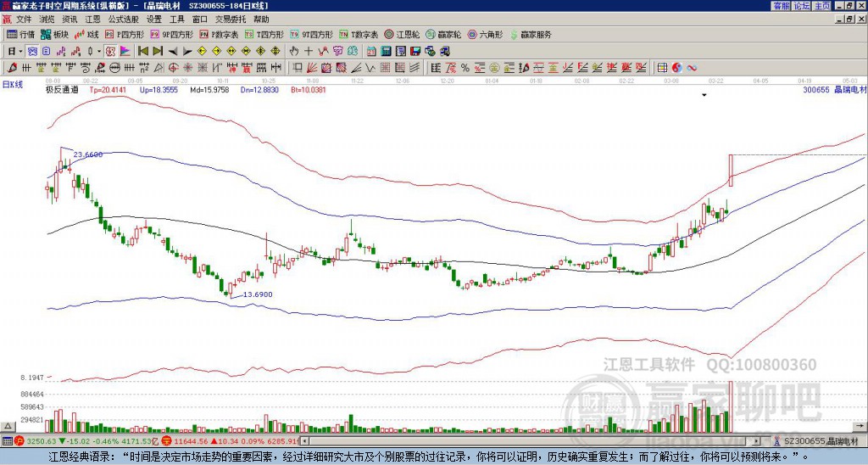868x465 pixels.
Task: Open the 江恩轮 tool
Action: click(403, 34)
